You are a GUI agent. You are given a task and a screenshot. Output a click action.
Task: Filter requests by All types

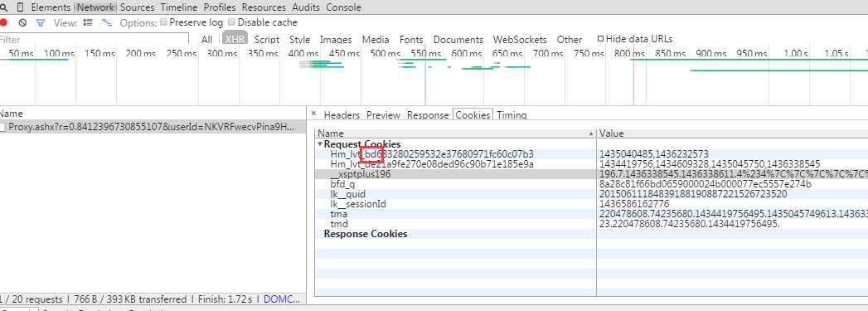coord(207,39)
